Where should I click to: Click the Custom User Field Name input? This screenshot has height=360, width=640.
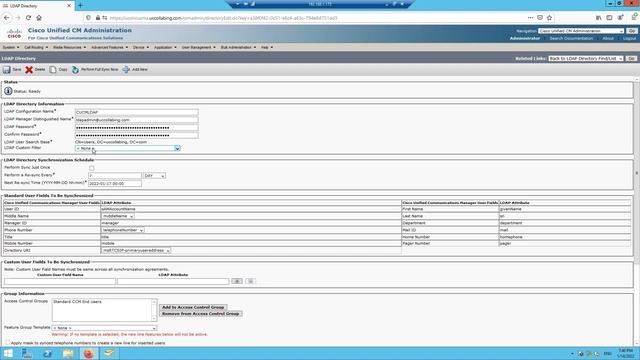[x=60, y=282]
